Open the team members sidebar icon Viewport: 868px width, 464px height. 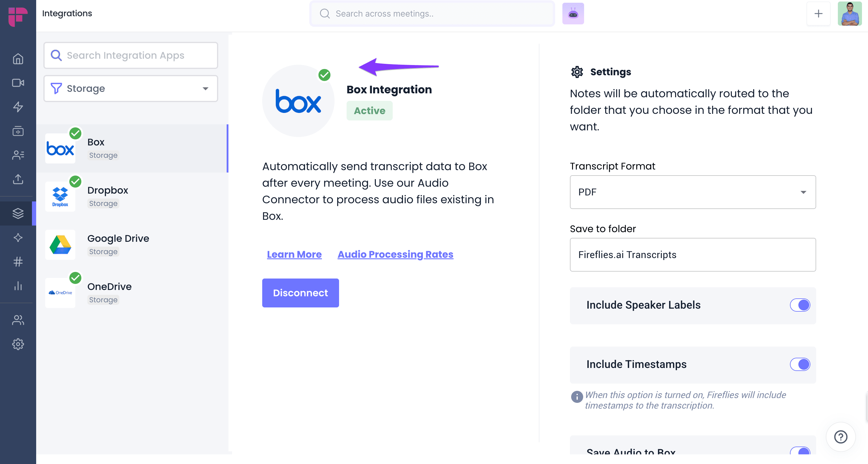pos(18,320)
